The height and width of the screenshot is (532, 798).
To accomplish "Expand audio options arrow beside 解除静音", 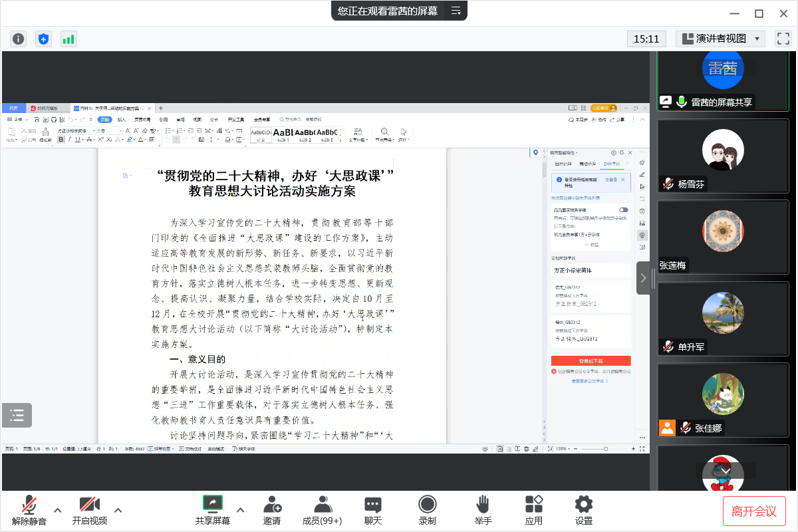I will pos(58,510).
